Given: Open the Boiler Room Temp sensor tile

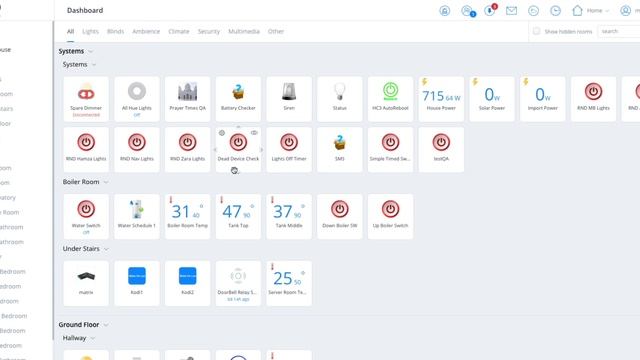Looking at the screenshot, I should click(x=187, y=216).
